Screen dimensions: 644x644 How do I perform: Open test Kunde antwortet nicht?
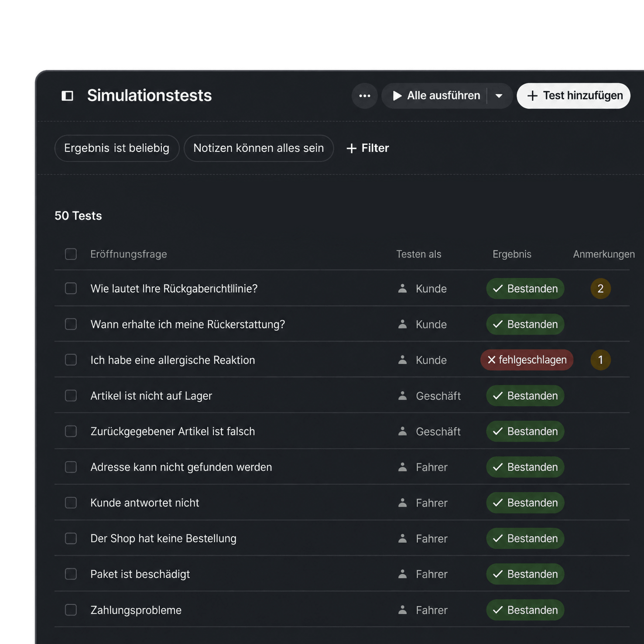145,503
